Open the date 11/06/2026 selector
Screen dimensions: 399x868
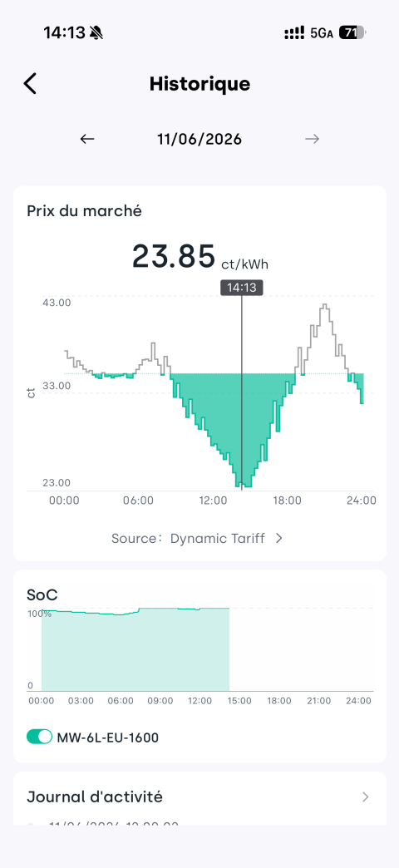(x=199, y=139)
